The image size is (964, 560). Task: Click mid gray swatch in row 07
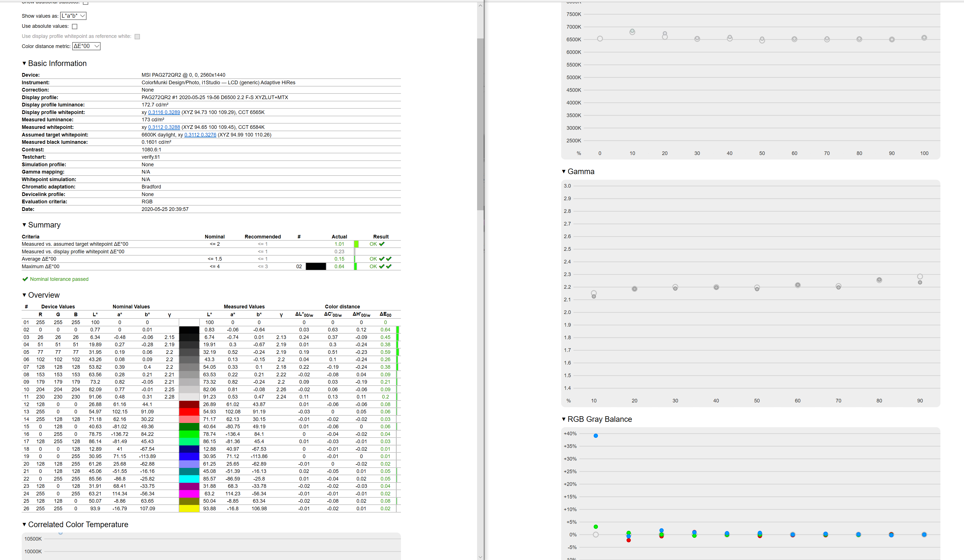click(189, 367)
